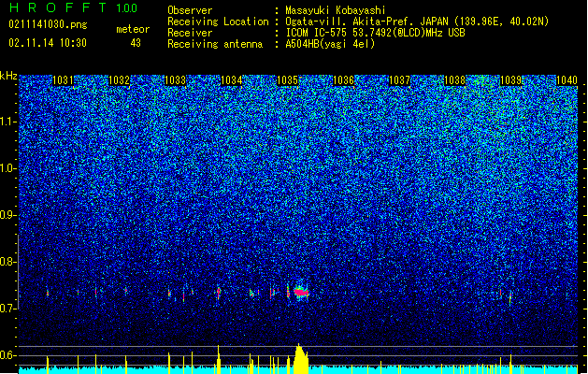Select the filename 0211141030.png
The width and height of the screenshot is (588, 374).
(x=48, y=24)
